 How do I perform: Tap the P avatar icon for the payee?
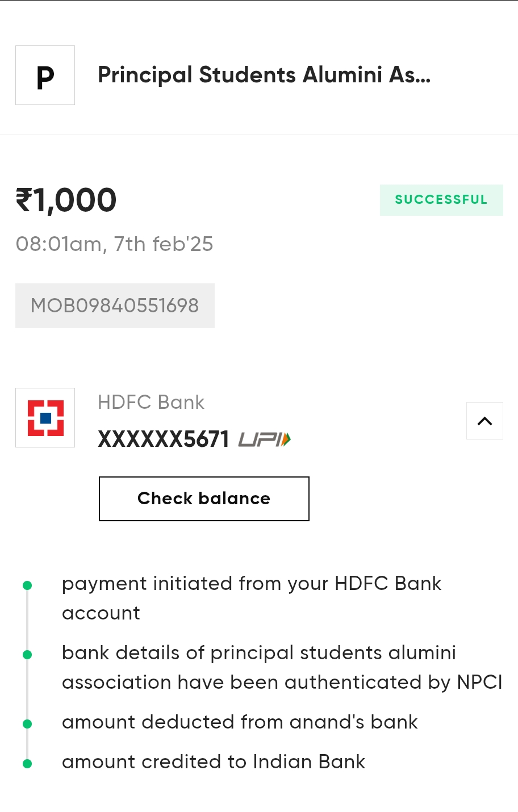[x=45, y=76]
